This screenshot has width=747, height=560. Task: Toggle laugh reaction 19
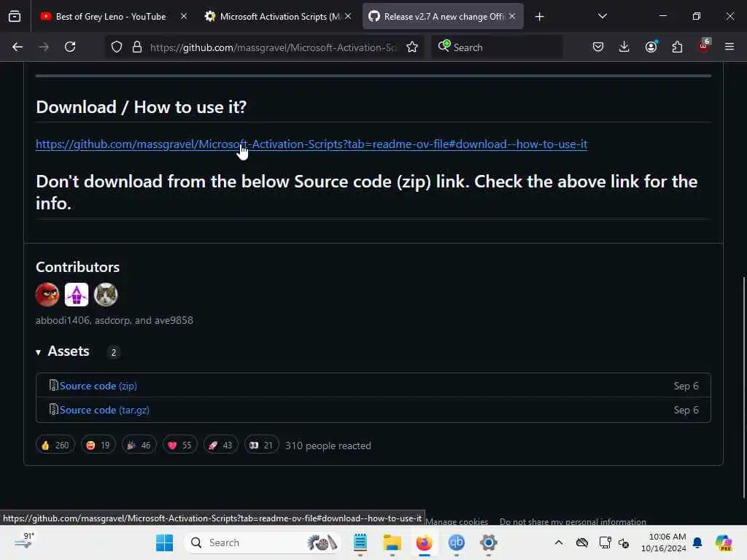(x=98, y=446)
